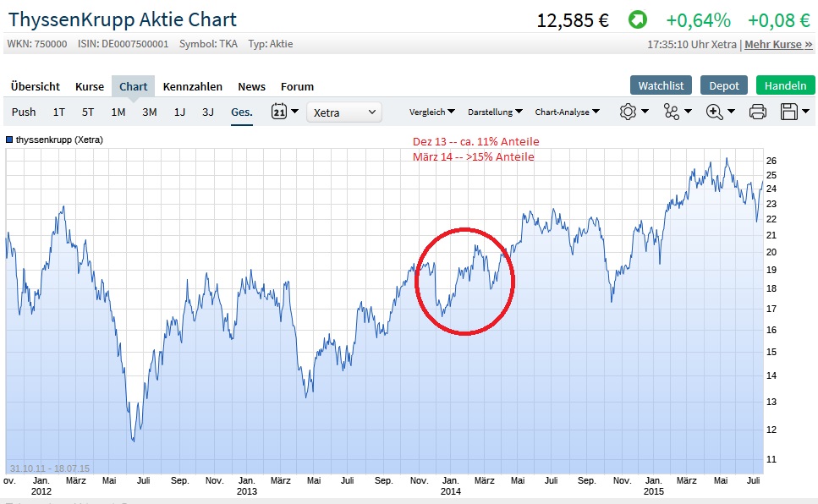Switch to the Kurse tab
The height and width of the screenshot is (504, 818).
[x=89, y=86]
